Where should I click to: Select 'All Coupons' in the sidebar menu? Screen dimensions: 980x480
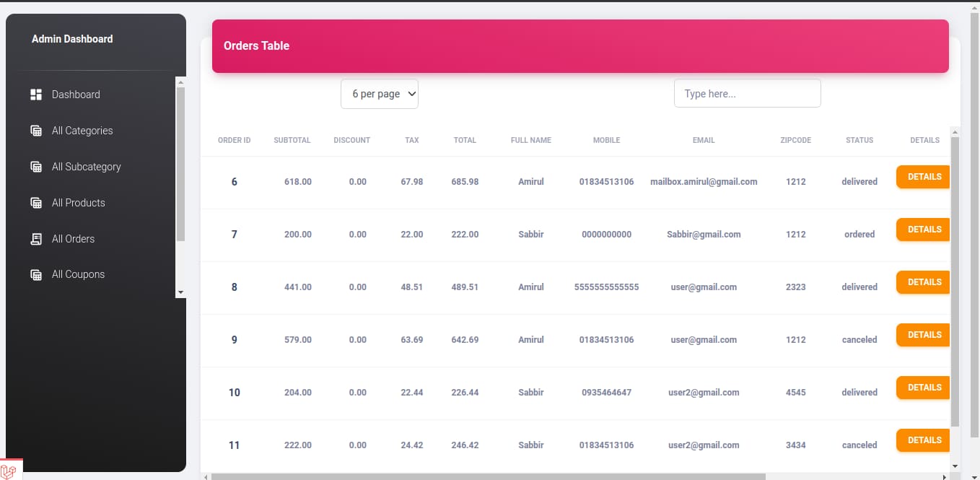pos(77,274)
